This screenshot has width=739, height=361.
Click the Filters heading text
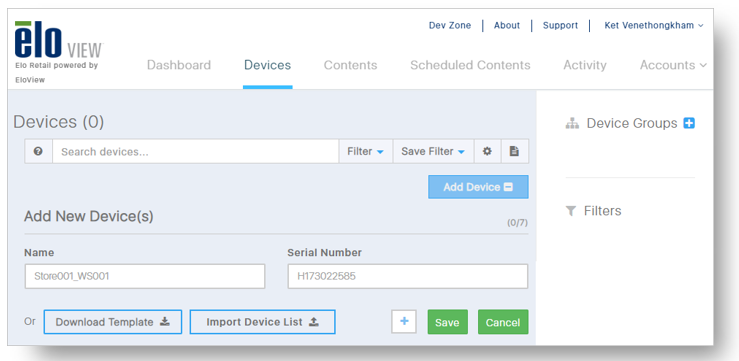(602, 211)
